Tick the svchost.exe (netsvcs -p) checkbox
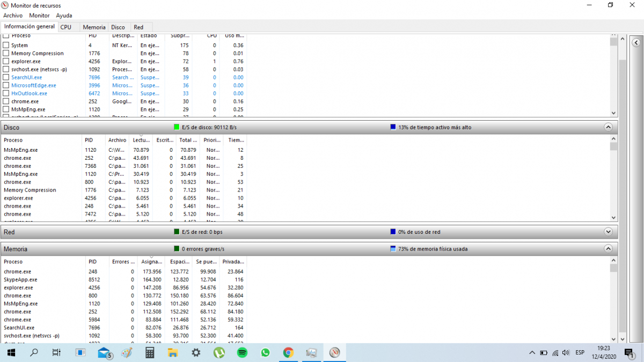This screenshot has height=362, width=644. (6, 69)
